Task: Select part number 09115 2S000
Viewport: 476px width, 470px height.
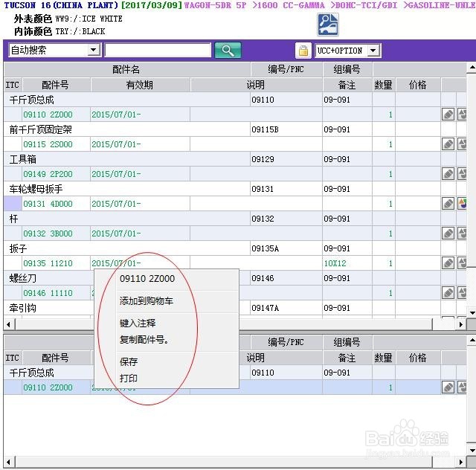Action: (48, 144)
